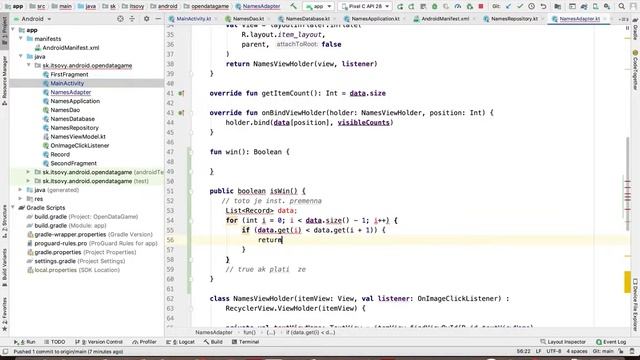Collapse the java folder
Image resolution: width=640 pixels, height=360 pixels.
click(21, 56)
